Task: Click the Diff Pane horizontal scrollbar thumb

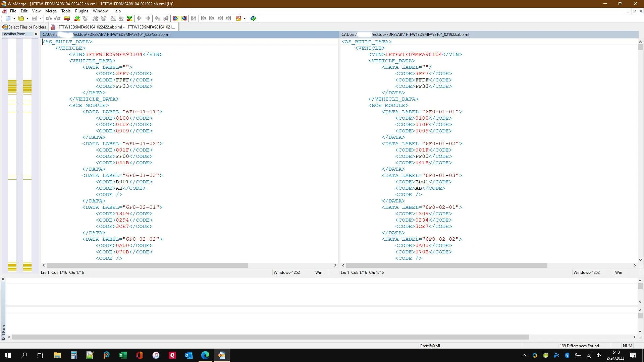Action: point(270,337)
